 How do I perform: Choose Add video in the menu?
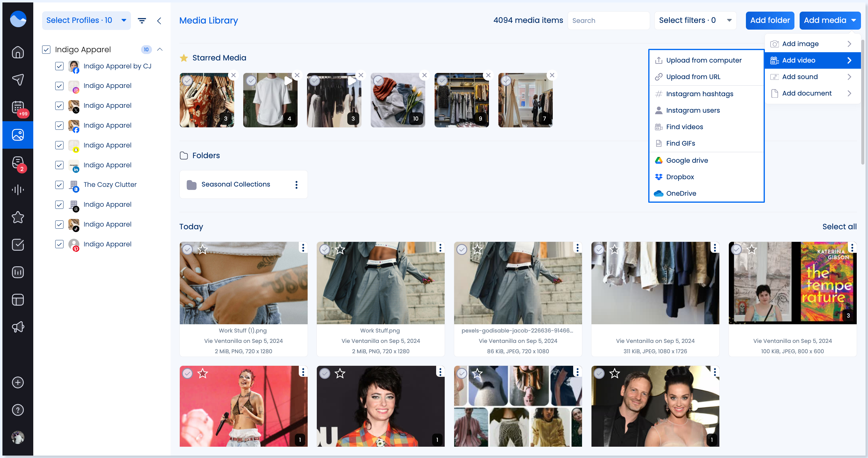[813, 60]
